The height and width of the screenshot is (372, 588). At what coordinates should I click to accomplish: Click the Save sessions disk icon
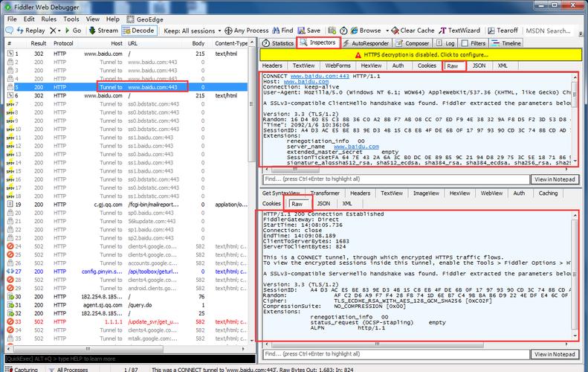click(301, 31)
